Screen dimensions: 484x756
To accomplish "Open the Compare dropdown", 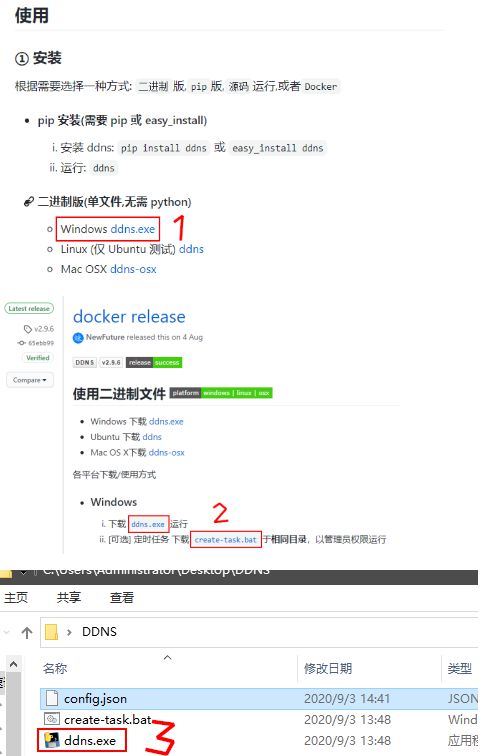I will [x=30, y=380].
